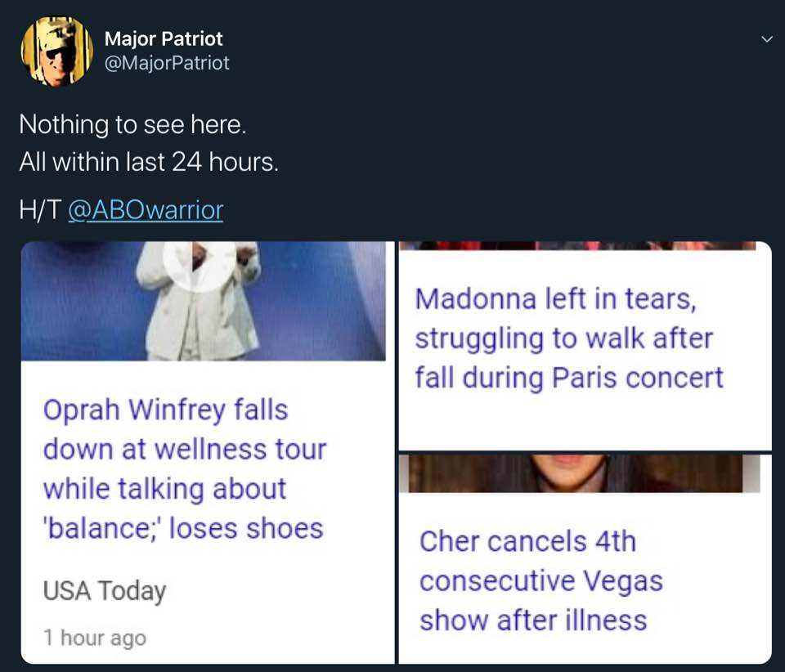Viewport: 785px width, 672px height.
Task: Click the 'Nothing to see here.' tweet text
Action: (x=132, y=124)
